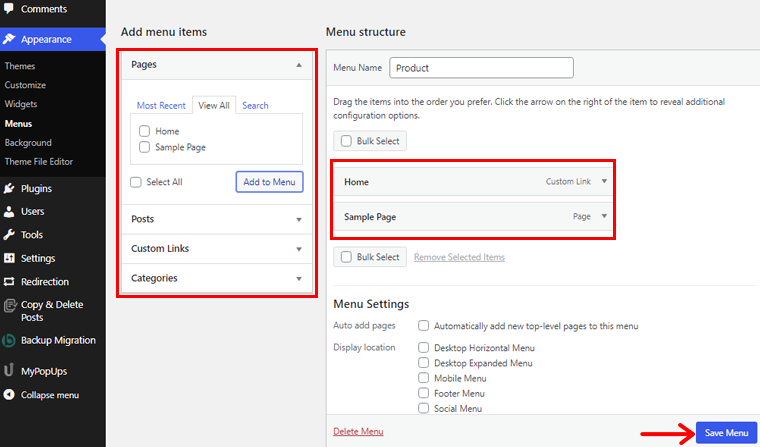760x447 pixels.
Task: Open the Search tab in Pages
Action: coord(255,105)
